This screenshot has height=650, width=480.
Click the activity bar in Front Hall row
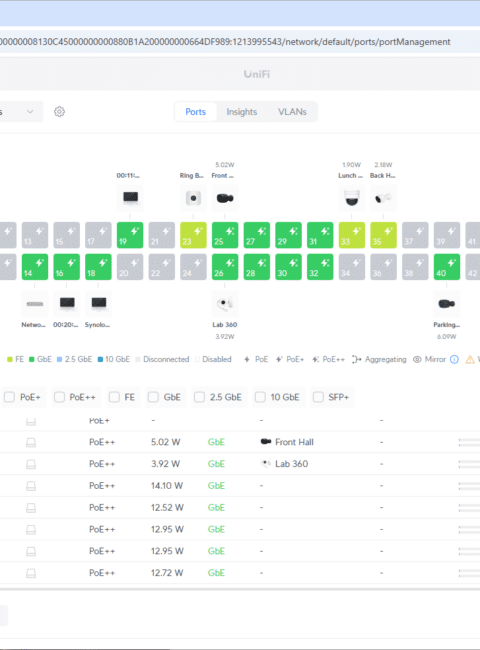[469, 442]
